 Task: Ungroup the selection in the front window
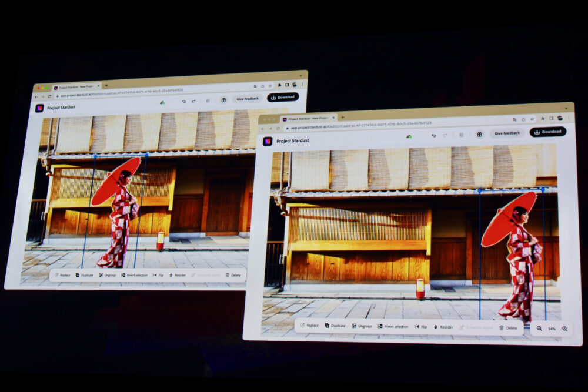tap(362, 326)
